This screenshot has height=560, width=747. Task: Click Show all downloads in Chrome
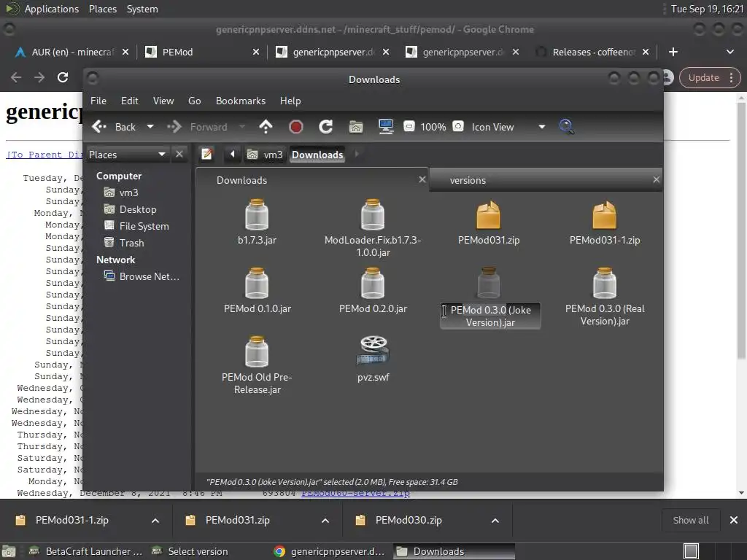pos(691,521)
